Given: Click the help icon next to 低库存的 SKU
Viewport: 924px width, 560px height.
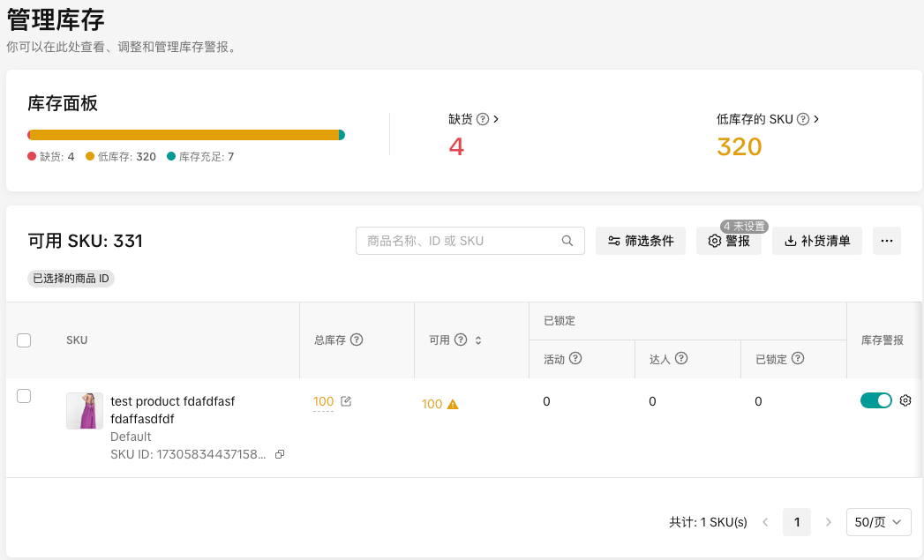Looking at the screenshot, I should coord(803,119).
